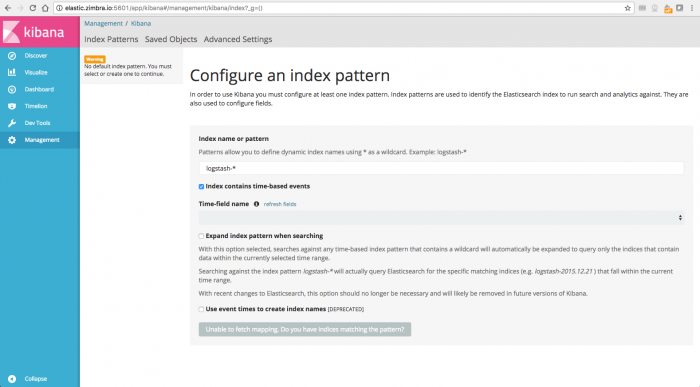Switch to Advanced Settings tab
The height and width of the screenshot is (387, 700).
(x=238, y=39)
